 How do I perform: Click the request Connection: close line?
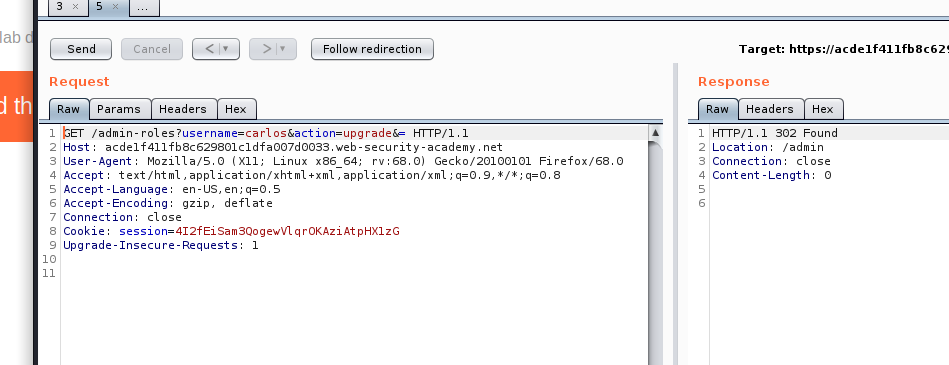(x=122, y=217)
